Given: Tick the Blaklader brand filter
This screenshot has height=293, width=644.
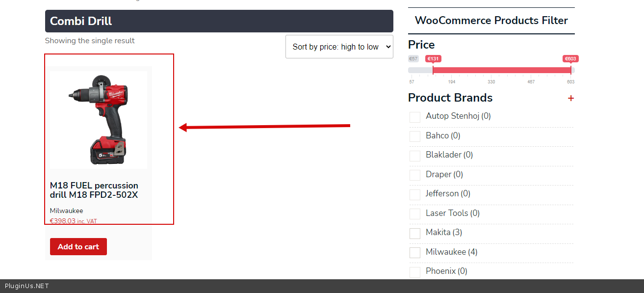Looking at the screenshot, I should point(415,156).
